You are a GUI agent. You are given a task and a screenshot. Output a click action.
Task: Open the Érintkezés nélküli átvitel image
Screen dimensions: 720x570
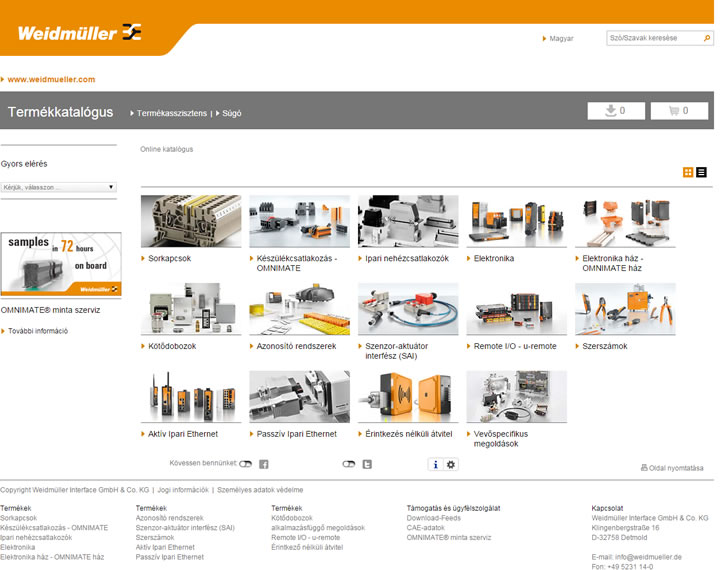point(408,396)
